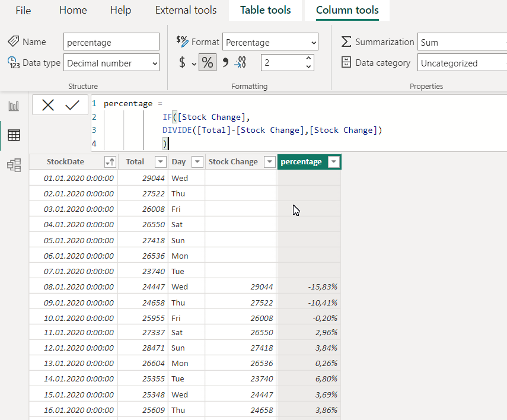The width and height of the screenshot is (507, 420).
Task: Apply thousands separator comma icon
Action: coord(225,62)
